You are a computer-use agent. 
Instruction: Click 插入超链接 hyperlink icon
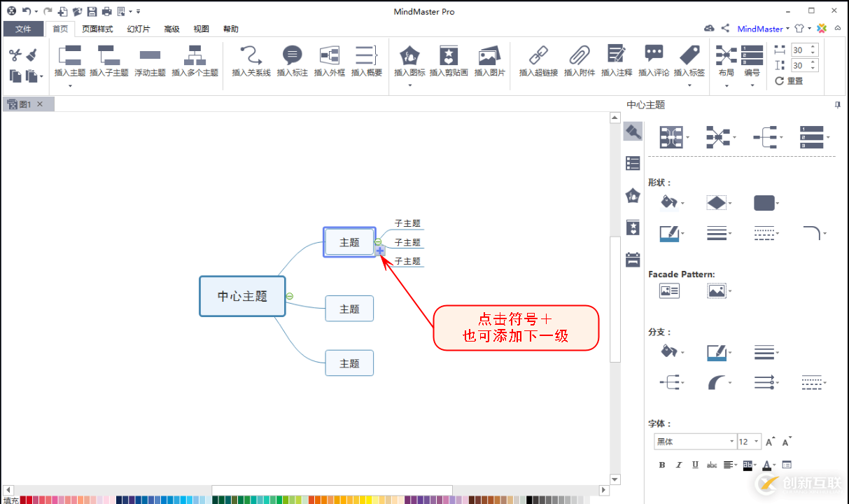click(538, 55)
